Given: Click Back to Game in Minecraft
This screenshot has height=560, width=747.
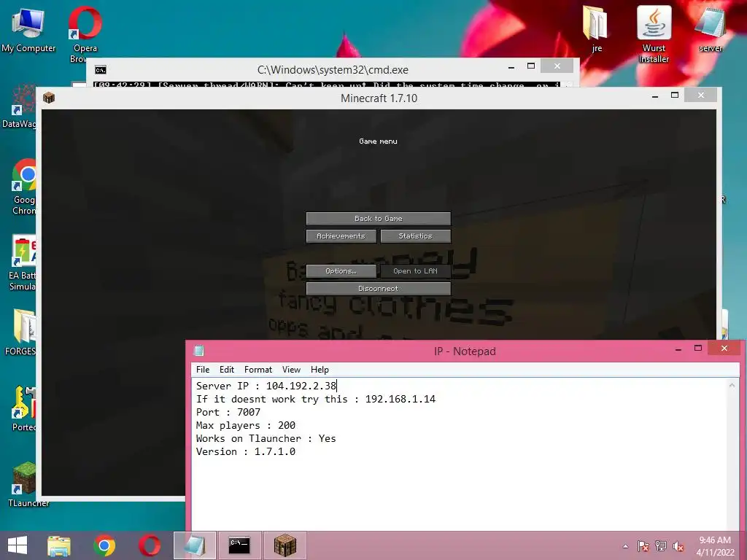Looking at the screenshot, I should click(379, 219).
